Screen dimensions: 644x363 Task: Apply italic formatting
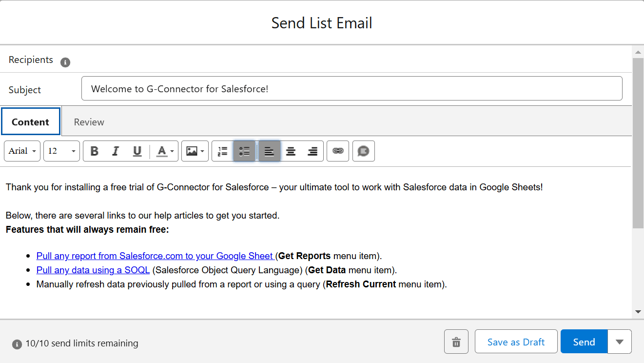click(116, 151)
